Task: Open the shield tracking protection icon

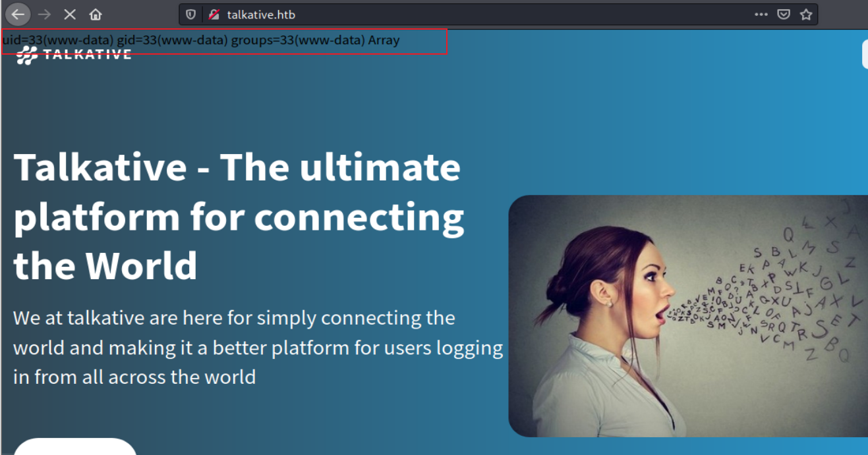Action: pos(191,14)
